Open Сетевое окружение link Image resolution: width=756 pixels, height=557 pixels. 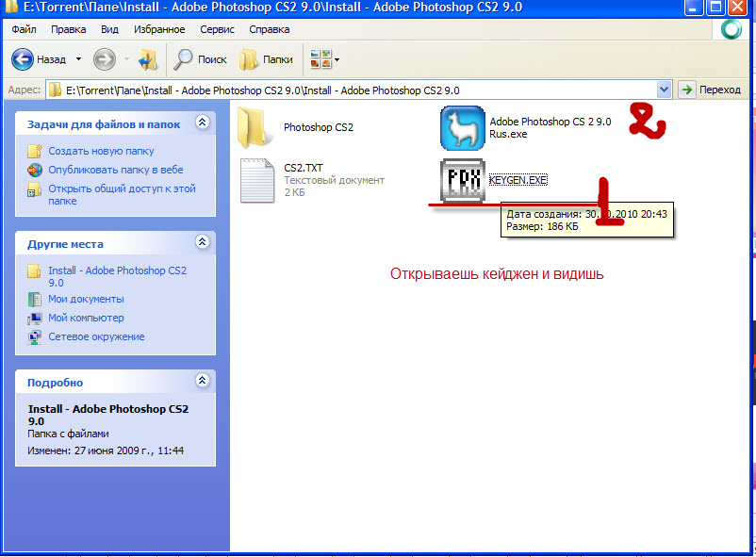(96, 336)
